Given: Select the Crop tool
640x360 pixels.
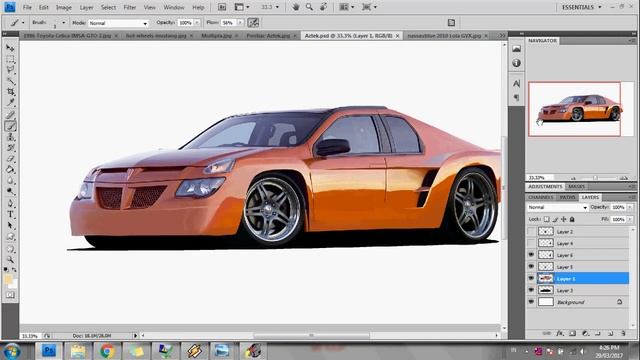Looking at the screenshot, I should coord(10,91).
